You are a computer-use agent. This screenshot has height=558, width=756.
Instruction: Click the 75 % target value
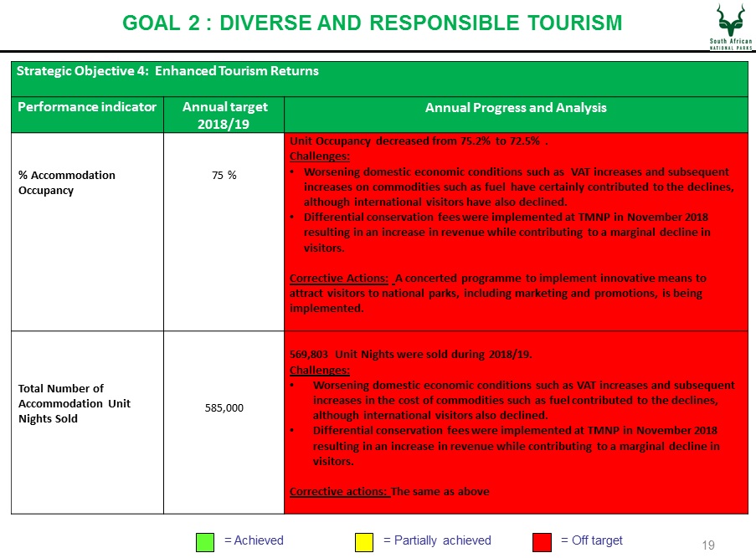pos(224,175)
